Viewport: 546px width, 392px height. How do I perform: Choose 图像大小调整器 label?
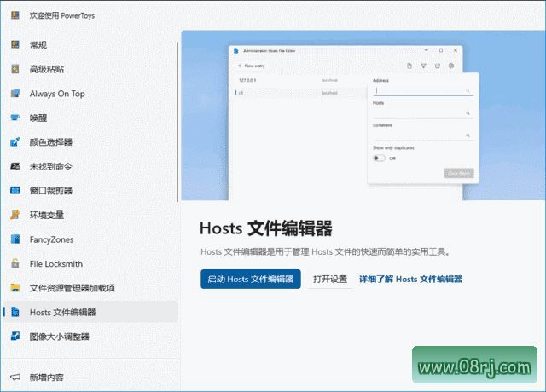(59, 337)
